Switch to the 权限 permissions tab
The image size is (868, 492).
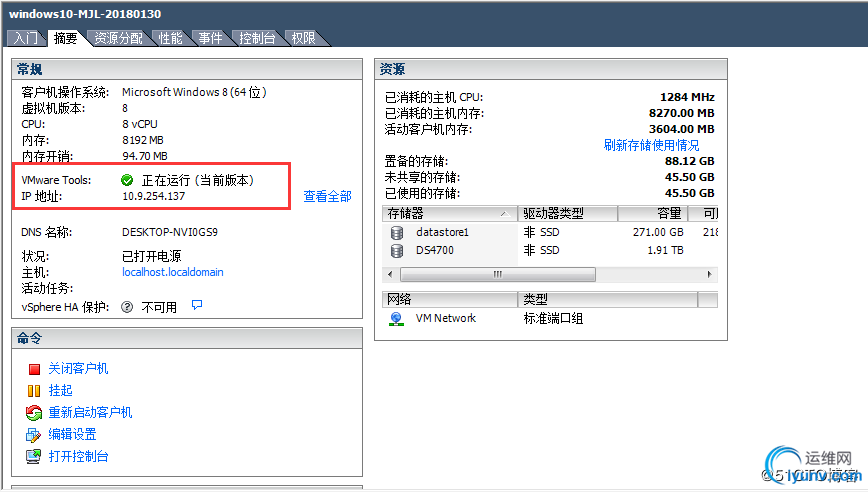303,38
